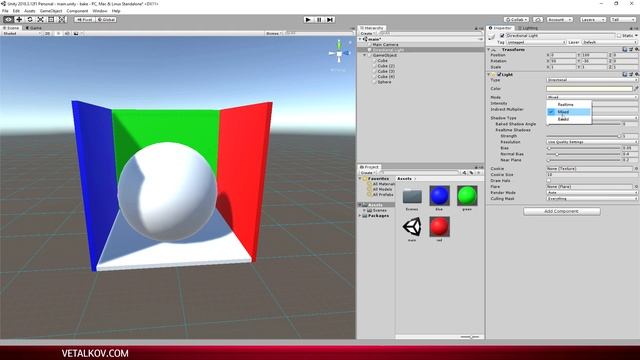Toggle scene lighting button
This screenshot has width=640, height=360.
click(x=58, y=33)
